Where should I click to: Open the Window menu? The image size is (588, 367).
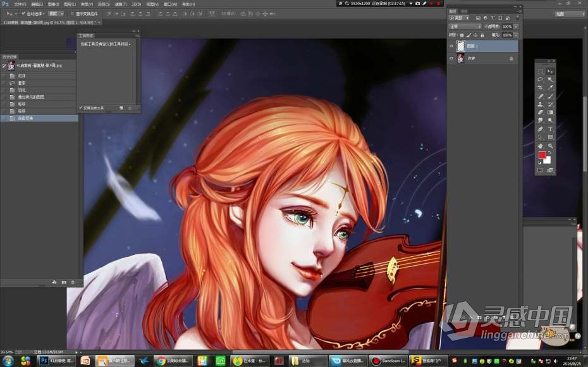pos(170,4)
